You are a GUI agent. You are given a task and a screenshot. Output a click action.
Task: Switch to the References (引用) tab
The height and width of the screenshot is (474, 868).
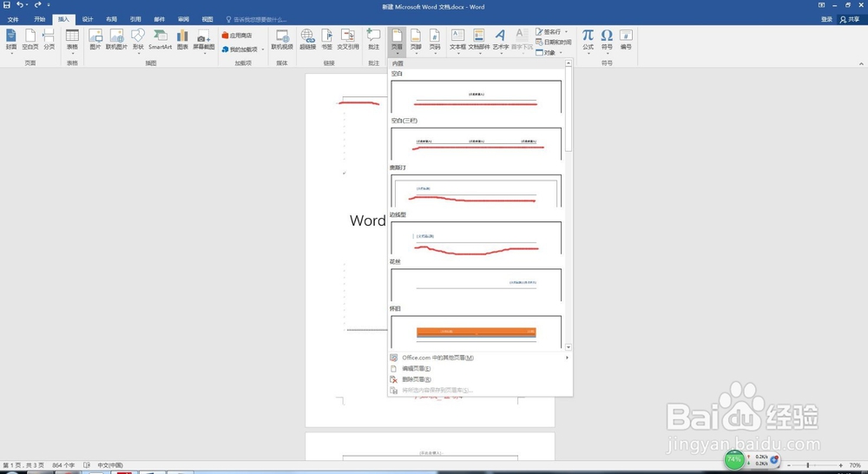[x=135, y=19]
